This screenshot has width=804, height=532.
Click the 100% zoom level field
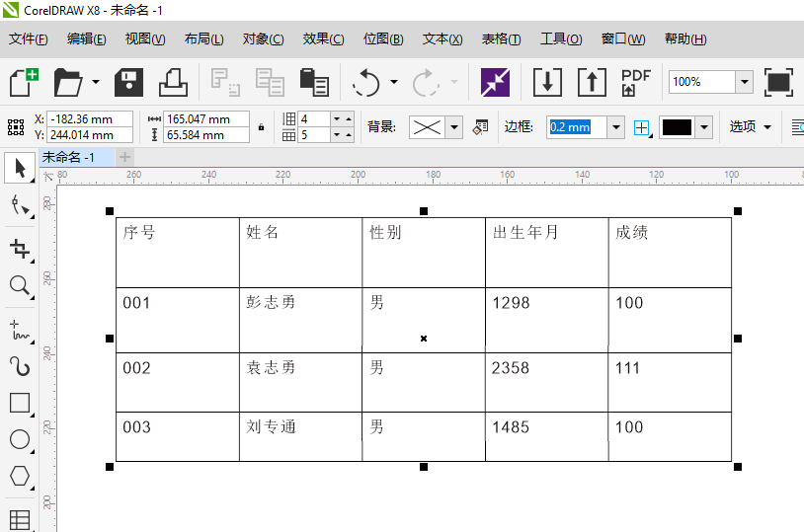pos(702,82)
